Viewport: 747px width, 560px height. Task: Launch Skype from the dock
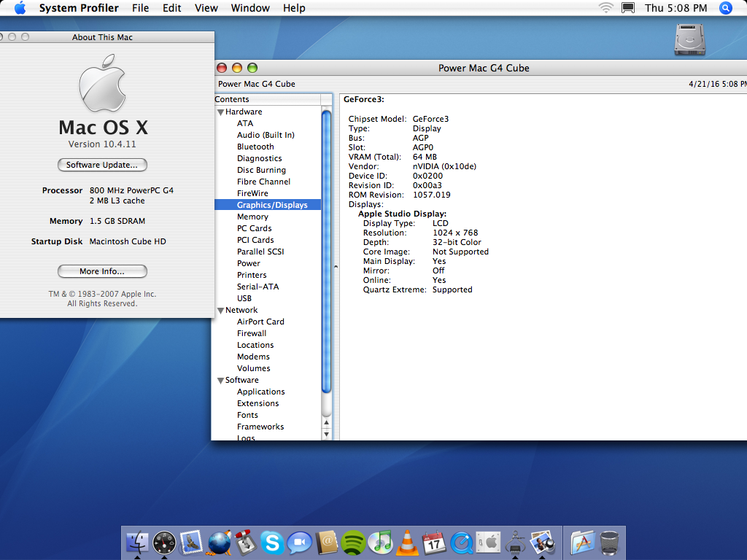tap(272, 542)
